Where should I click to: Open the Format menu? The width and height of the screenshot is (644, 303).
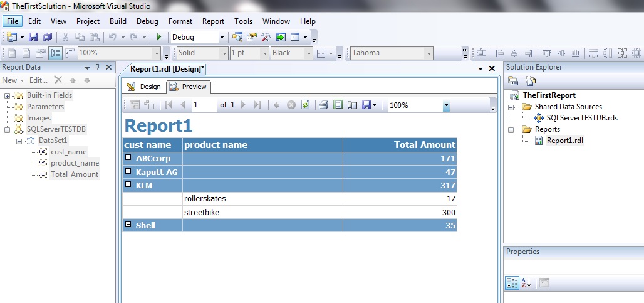[180, 21]
